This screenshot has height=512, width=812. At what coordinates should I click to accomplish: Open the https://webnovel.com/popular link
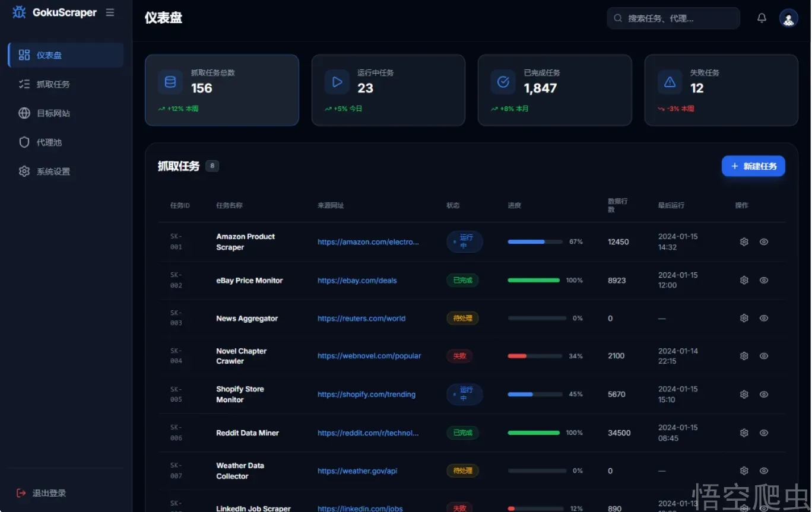pyautogui.click(x=369, y=356)
